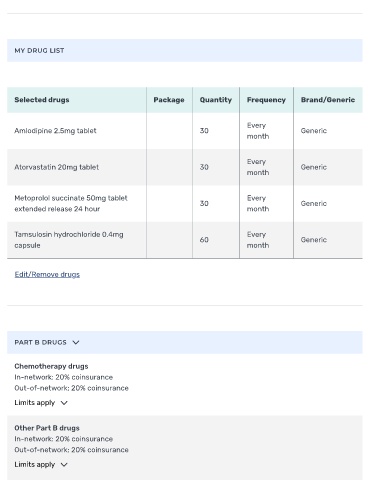Click the Amlodipine 2.5mg tablet row
Screen dimensions: 370x480
(185, 131)
